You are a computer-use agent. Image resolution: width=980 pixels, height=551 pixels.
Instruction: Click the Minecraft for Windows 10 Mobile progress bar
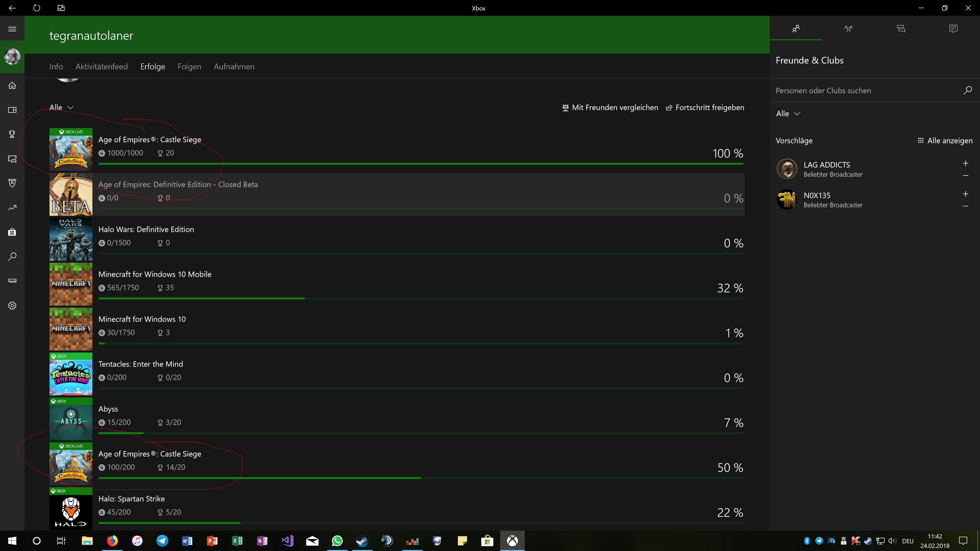pos(420,298)
